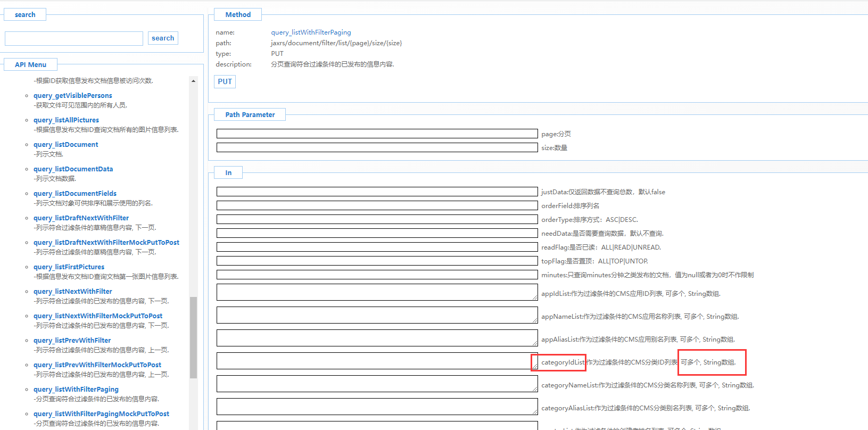868x430 pixels.
Task: Open query_listAllPictures API link
Action: tap(66, 120)
